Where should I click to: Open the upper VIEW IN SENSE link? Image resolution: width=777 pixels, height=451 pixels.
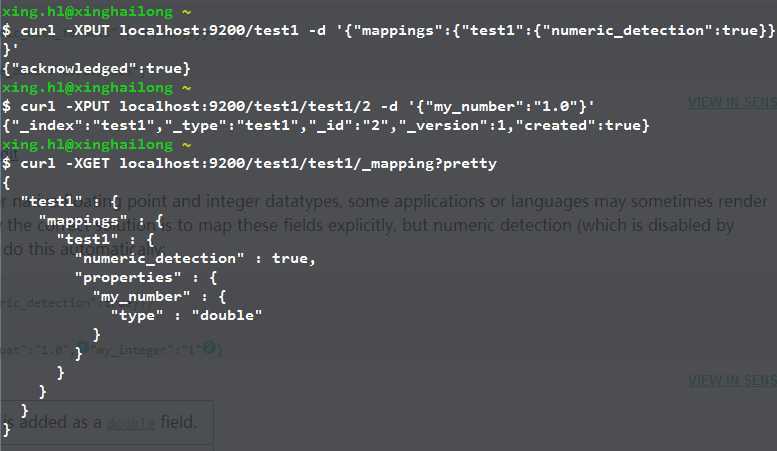(x=731, y=102)
